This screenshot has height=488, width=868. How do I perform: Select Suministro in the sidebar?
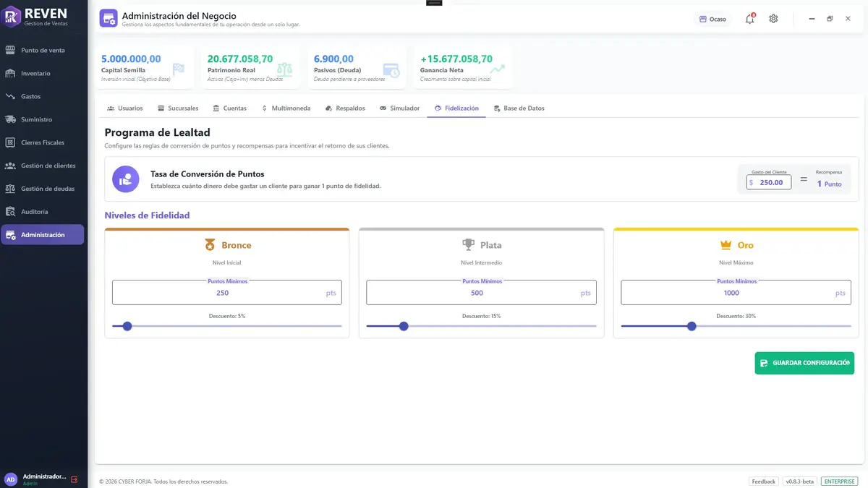(43, 119)
